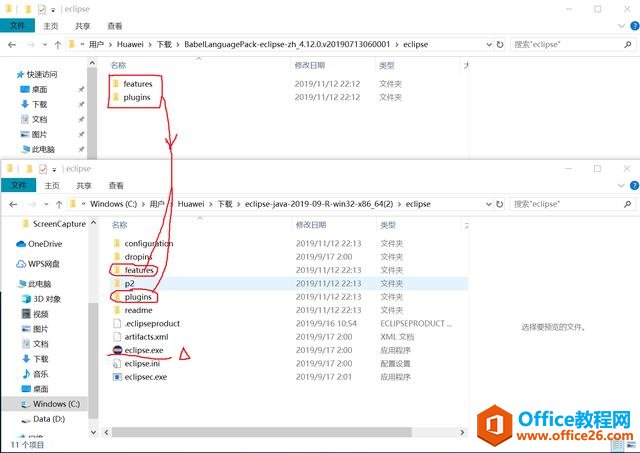Open 下载 under quick access in the top window
The image size is (640, 453).
[x=40, y=104]
